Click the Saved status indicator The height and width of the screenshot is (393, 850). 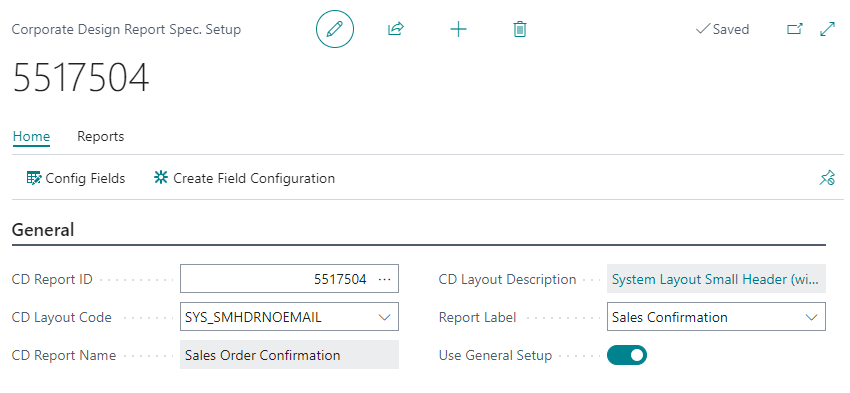(722, 29)
